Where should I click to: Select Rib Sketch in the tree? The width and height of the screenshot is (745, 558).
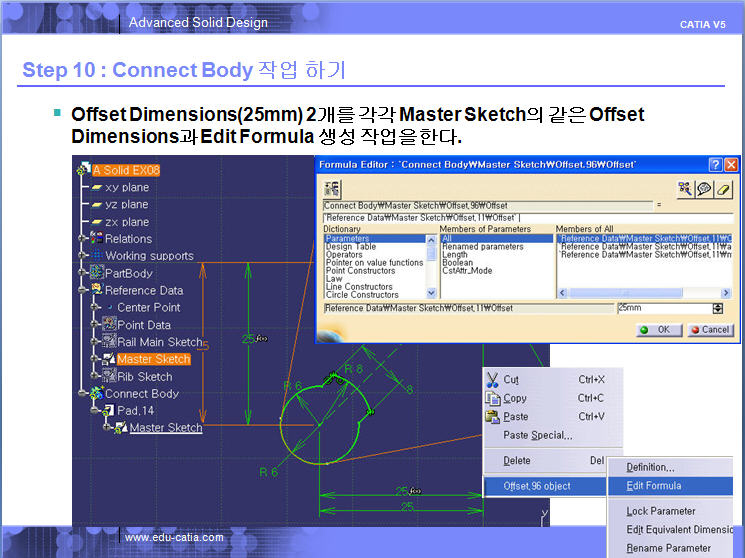(144, 377)
